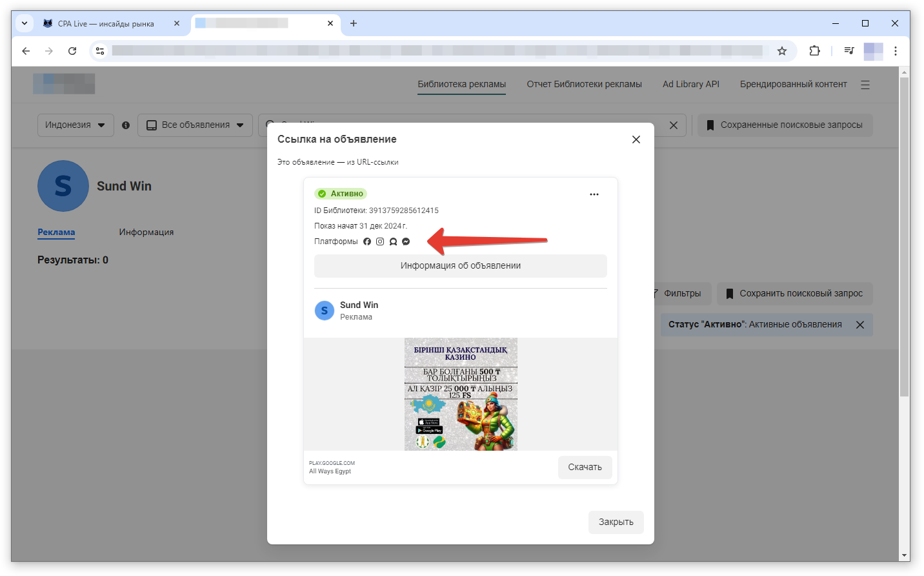
Task: Open the tab search dropdown arrow
Action: pyautogui.click(x=25, y=23)
